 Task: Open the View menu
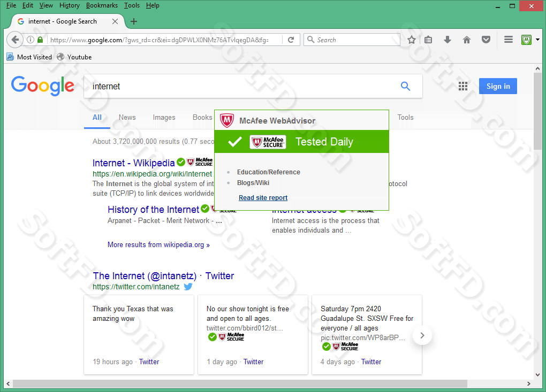pos(46,5)
